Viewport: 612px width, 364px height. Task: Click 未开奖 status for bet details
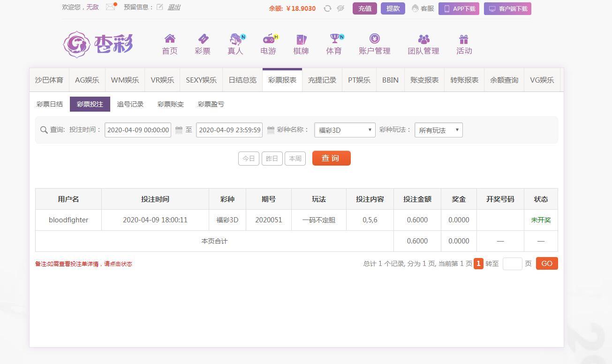[541, 220]
